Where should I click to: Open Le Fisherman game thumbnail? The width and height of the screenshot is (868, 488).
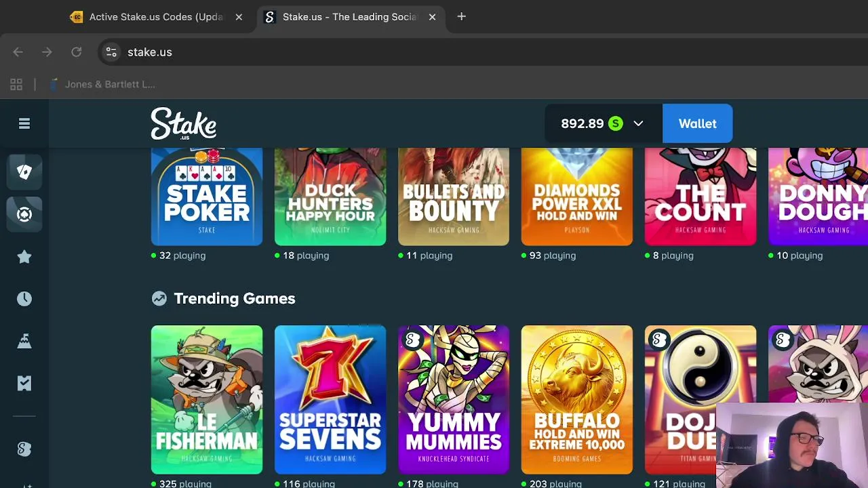(x=207, y=400)
